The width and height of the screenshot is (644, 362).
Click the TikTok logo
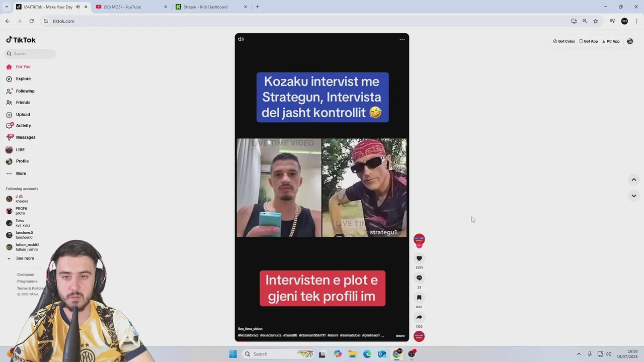pos(21,40)
